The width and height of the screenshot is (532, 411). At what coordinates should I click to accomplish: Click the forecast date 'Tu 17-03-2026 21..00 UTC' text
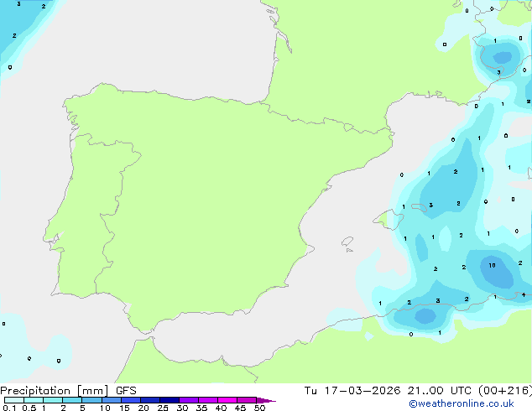point(389,390)
